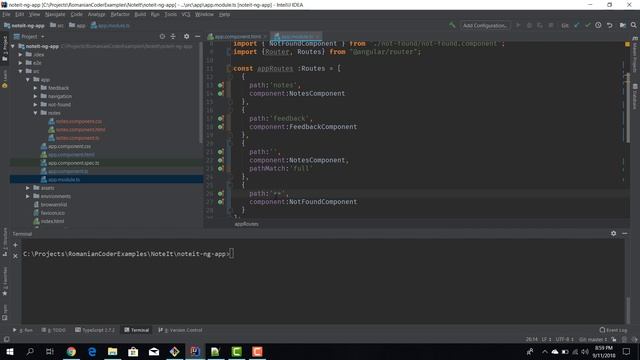
Task: Open Chrome from the taskbar
Action: [71, 351]
